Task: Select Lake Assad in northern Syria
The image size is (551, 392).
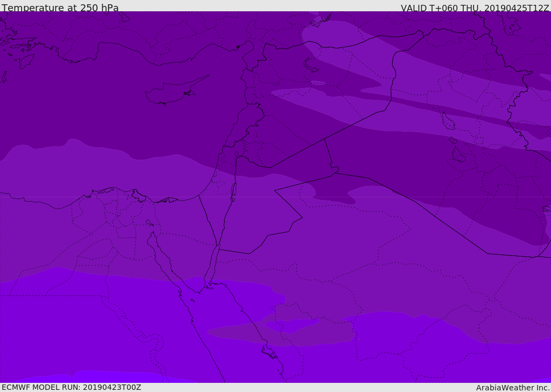Action: click(x=310, y=66)
